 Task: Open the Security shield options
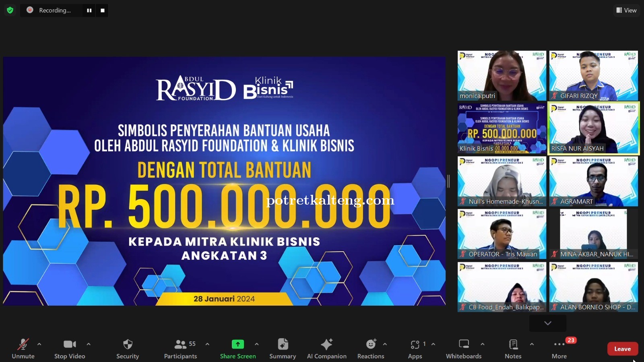128,349
